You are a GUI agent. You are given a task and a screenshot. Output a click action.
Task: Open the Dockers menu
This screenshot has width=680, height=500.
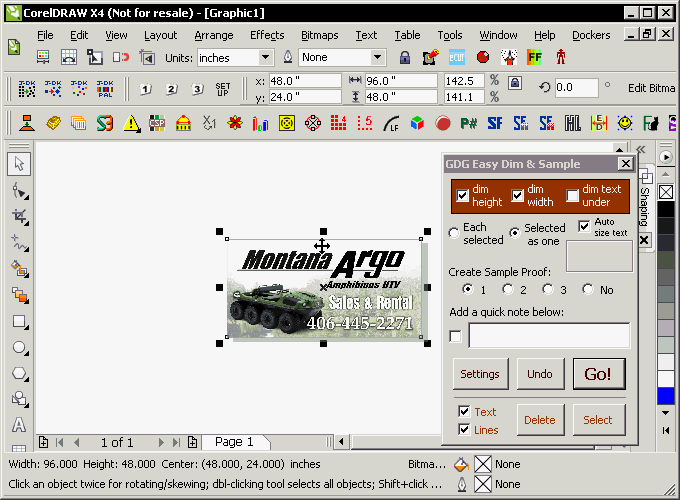point(591,35)
